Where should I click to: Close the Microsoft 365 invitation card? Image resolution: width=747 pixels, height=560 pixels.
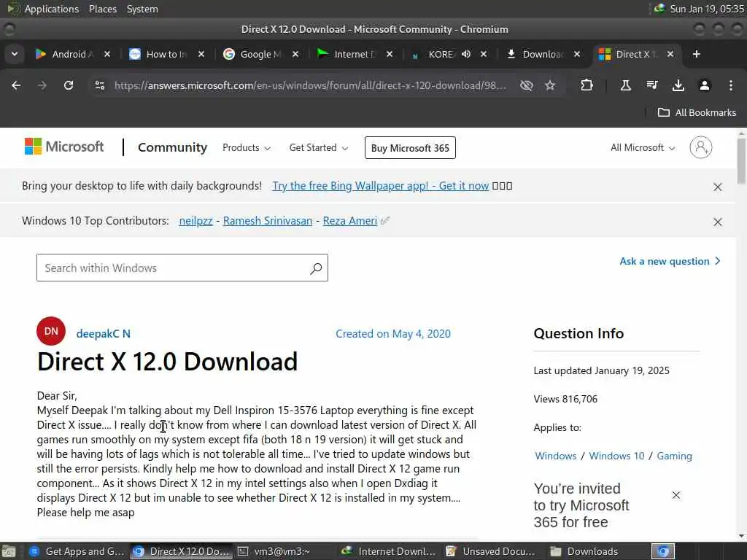(676, 495)
